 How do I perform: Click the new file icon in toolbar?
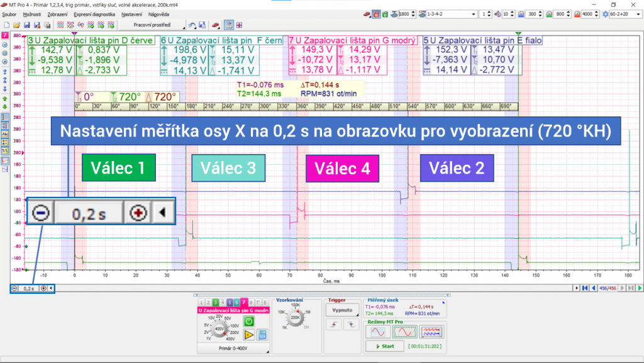click(x=6, y=25)
